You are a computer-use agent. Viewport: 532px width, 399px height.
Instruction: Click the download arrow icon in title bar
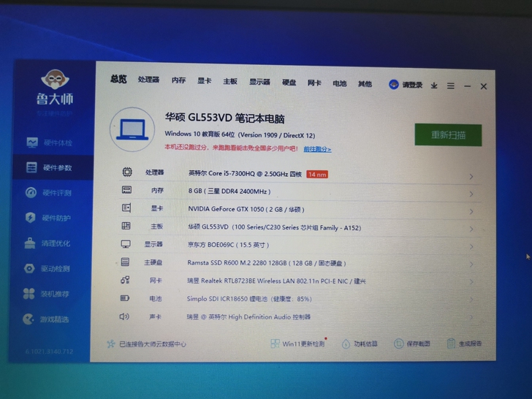(x=434, y=85)
